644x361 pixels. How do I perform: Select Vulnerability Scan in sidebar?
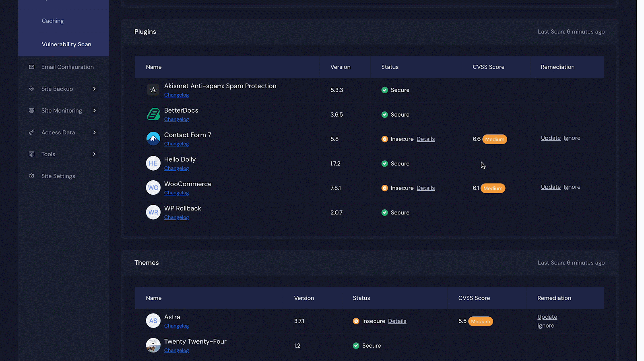click(66, 44)
